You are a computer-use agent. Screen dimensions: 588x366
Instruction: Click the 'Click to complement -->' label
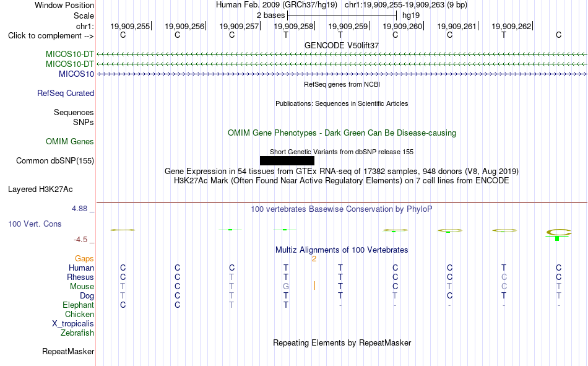51,36
